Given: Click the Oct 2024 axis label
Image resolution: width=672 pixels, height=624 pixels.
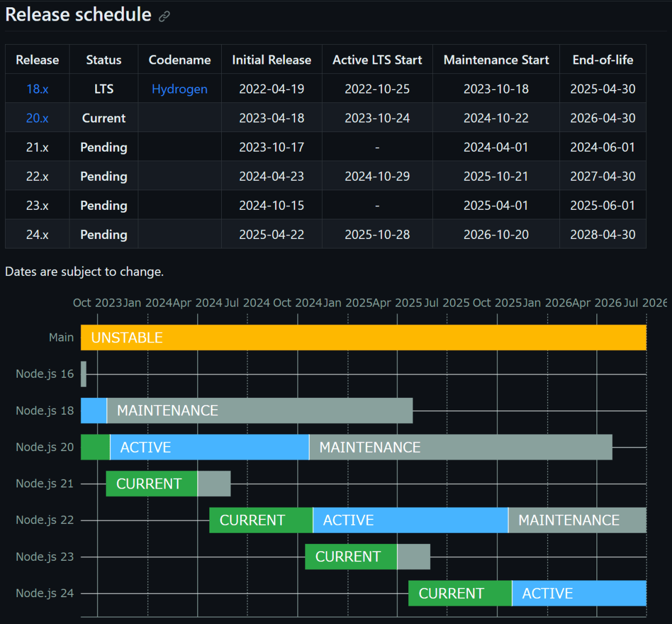Looking at the screenshot, I should [297, 303].
